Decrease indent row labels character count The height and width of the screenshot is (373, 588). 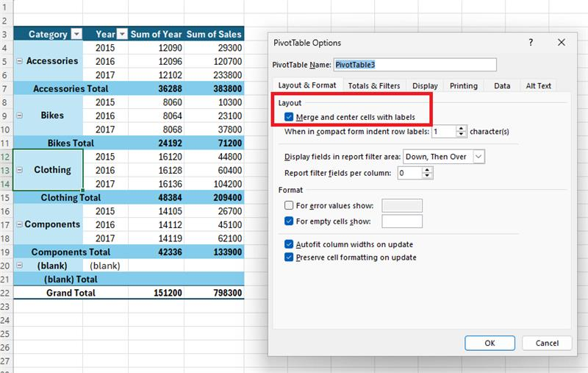[462, 135]
